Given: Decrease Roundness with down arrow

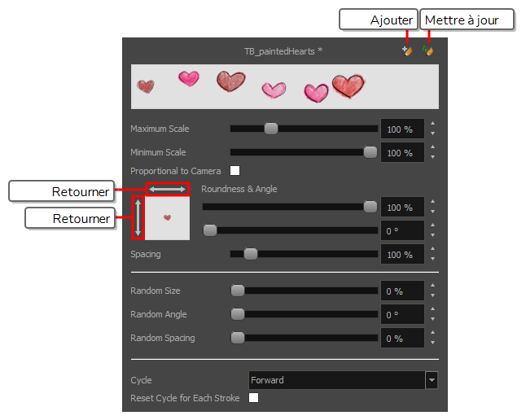Looking at the screenshot, I should coord(432,212).
